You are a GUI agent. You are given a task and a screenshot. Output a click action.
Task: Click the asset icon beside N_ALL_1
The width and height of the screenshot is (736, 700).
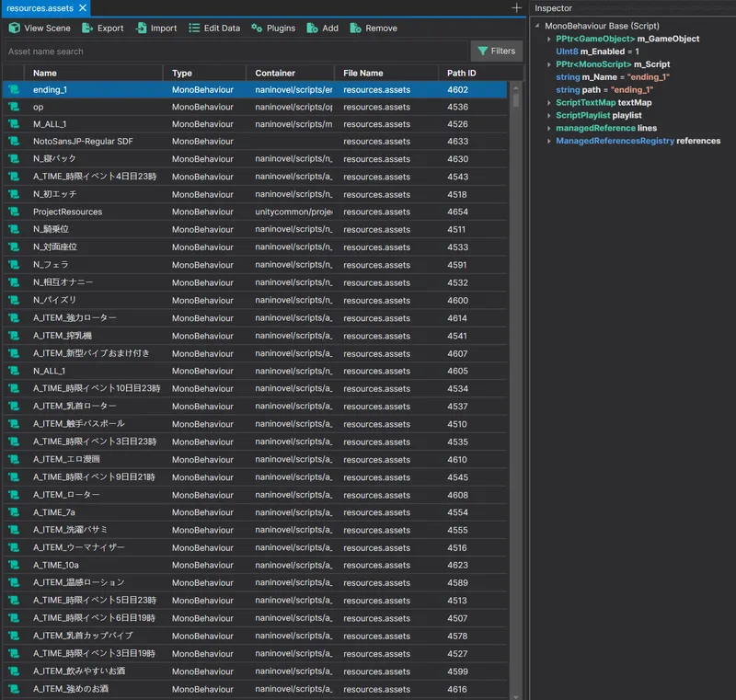click(x=14, y=371)
